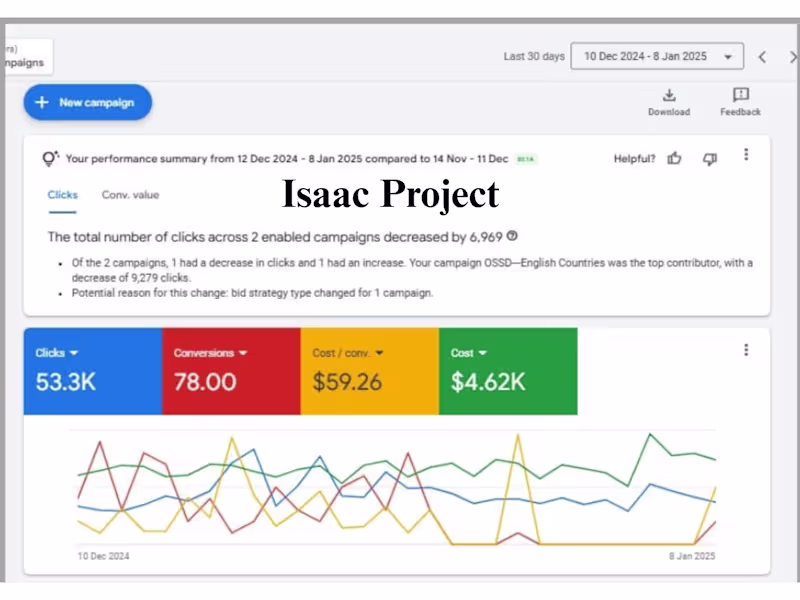
Task: Open the date range dropdown
Action: click(657, 57)
